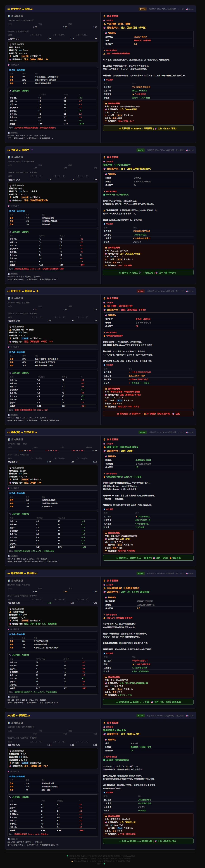Viewport: 205px width, 868px height.
Task: Click the crossed-swords icon of 战术克制 in 刚果(金) vs 乌兹别克 card
Action: click(10, 514)
